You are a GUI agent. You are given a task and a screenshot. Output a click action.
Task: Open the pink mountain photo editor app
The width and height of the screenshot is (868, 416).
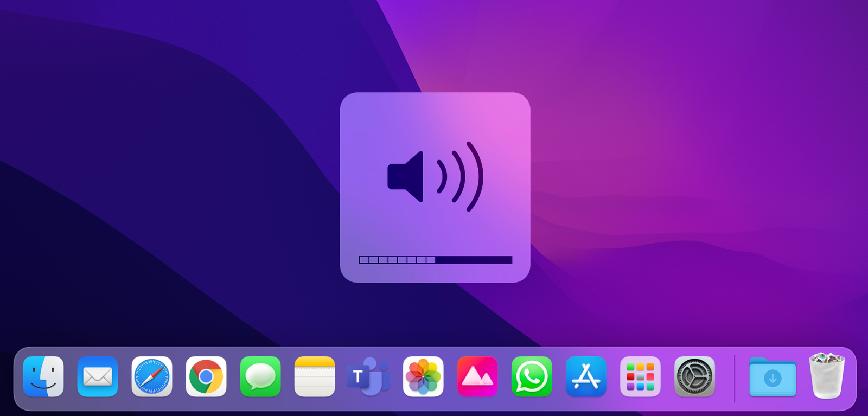477,376
